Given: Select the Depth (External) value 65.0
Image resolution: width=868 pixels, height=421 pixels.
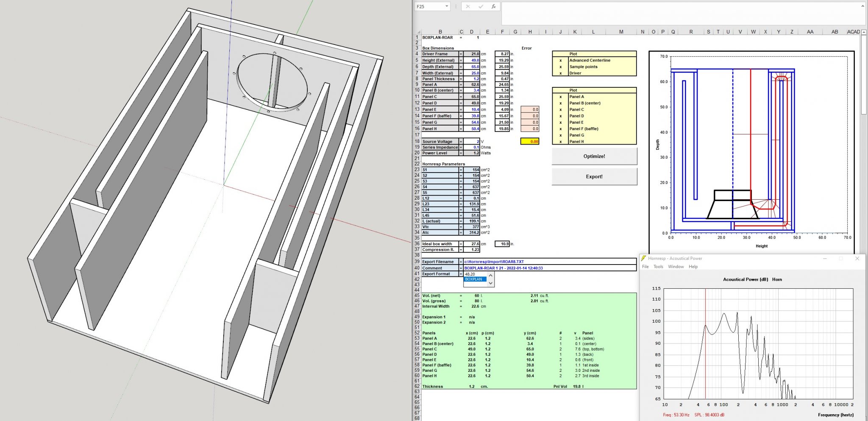Looking at the screenshot, I should [x=472, y=67].
